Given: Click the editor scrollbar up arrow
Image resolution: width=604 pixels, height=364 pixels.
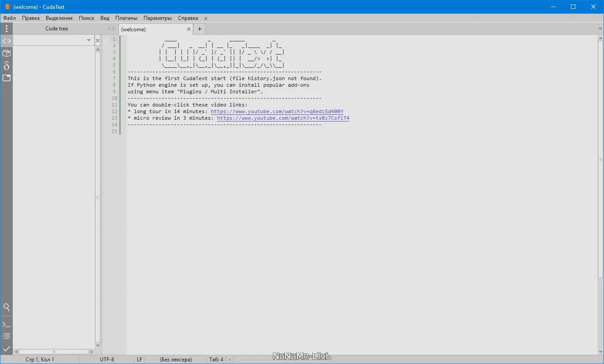Looking at the screenshot, I should coord(600,38).
